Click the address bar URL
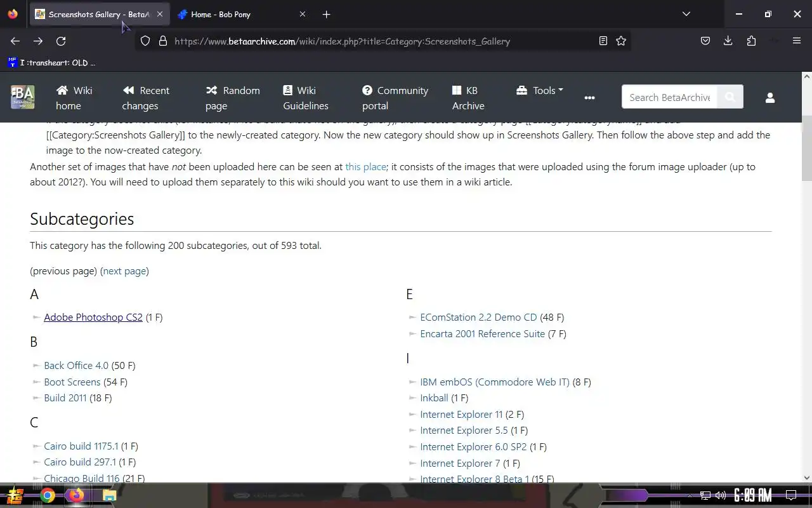The width and height of the screenshot is (812, 508). (x=343, y=41)
